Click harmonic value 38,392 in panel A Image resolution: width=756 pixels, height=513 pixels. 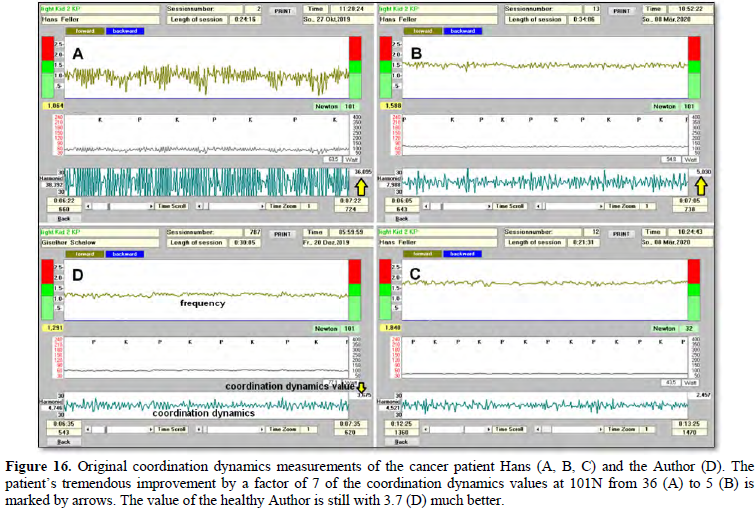point(54,185)
